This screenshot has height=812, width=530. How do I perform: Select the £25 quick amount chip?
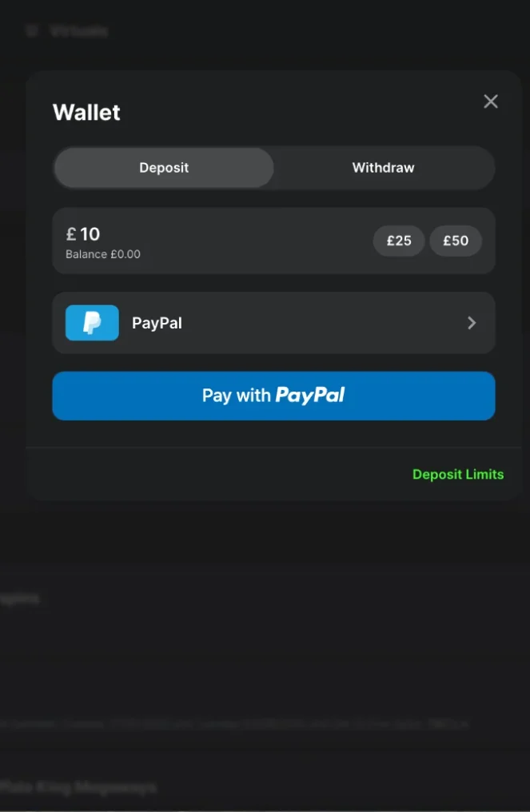pyautogui.click(x=399, y=241)
